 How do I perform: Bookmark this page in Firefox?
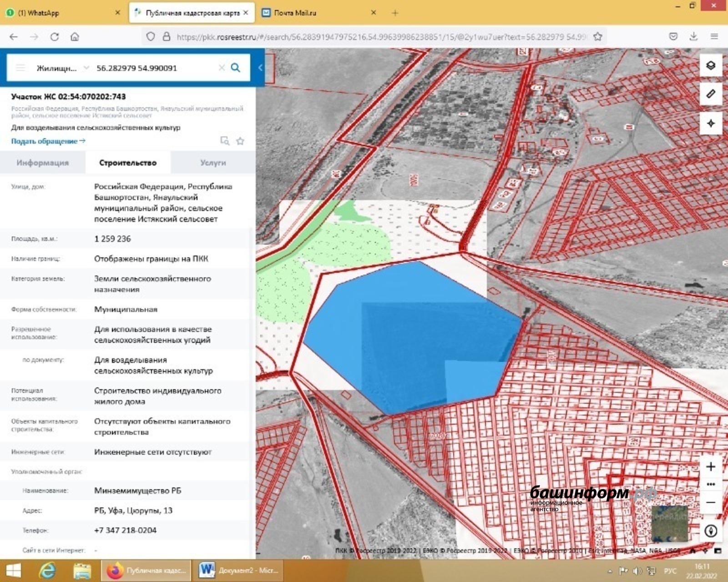tap(597, 37)
